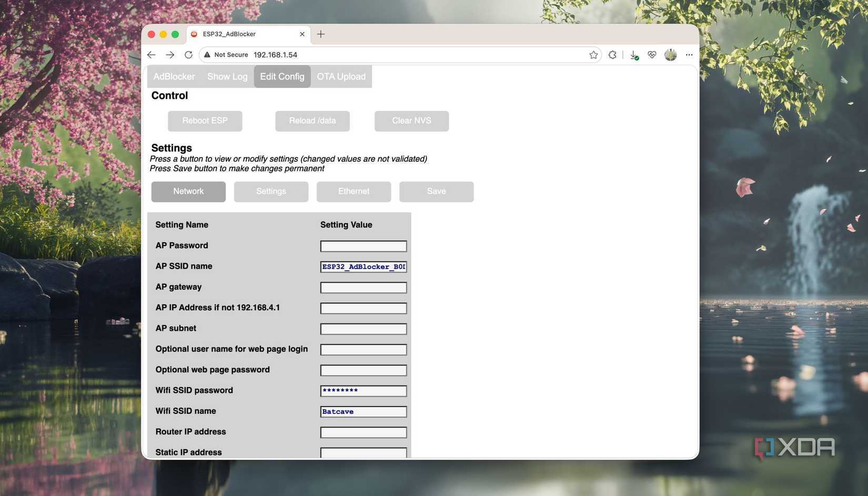
Task: Focus the AP Password field
Action: pos(364,246)
